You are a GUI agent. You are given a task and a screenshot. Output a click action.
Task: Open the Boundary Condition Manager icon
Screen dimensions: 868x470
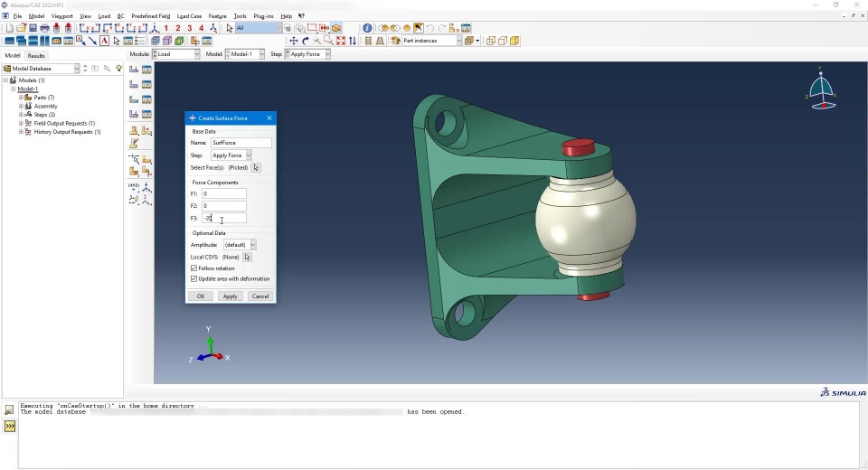(146, 84)
